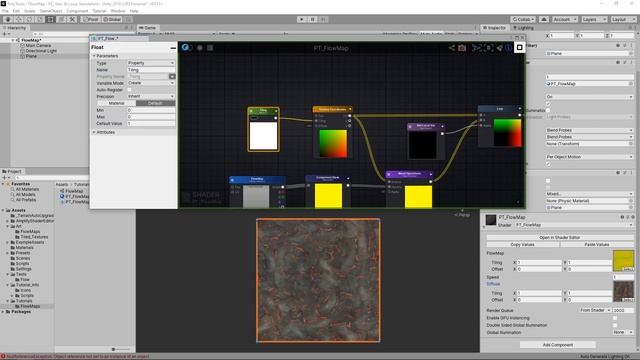This screenshot has height=360, width=640.
Task: Open the File menu
Action: pos(5,11)
